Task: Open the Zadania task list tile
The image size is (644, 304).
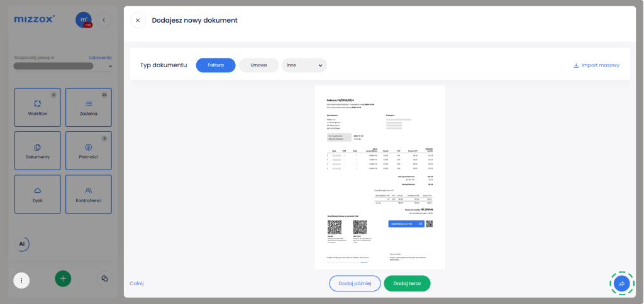Action: click(x=89, y=107)
